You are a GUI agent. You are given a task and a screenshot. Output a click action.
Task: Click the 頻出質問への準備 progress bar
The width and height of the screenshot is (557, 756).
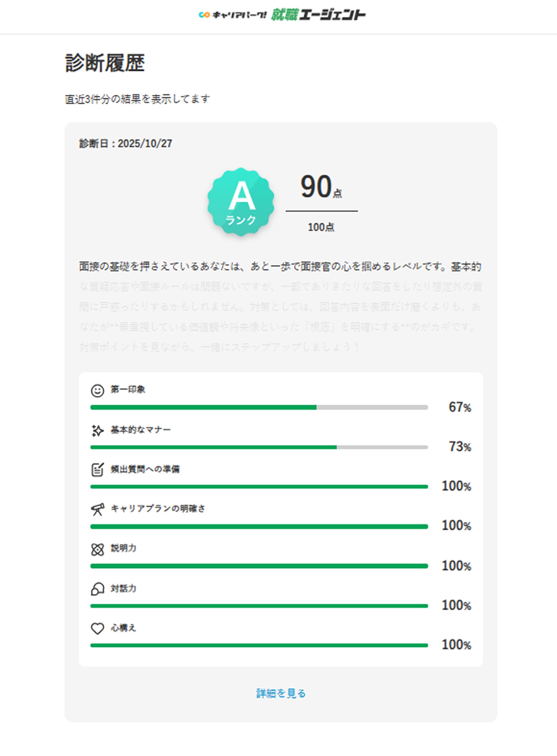(x=259, y=487)
